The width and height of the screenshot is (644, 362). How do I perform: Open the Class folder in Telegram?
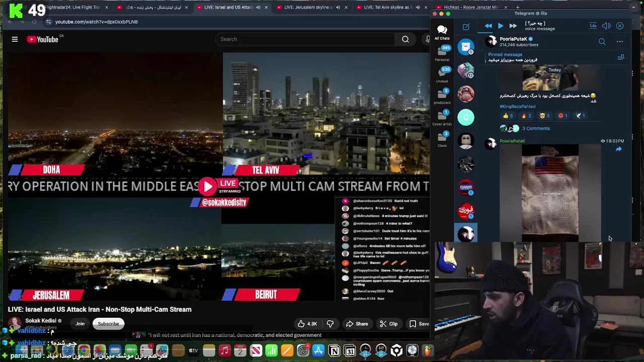pyautogui.click(x=442, y=140)
